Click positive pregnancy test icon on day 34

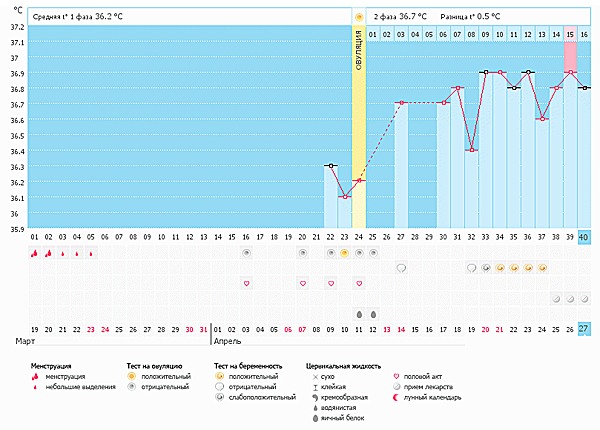(500, 269)
